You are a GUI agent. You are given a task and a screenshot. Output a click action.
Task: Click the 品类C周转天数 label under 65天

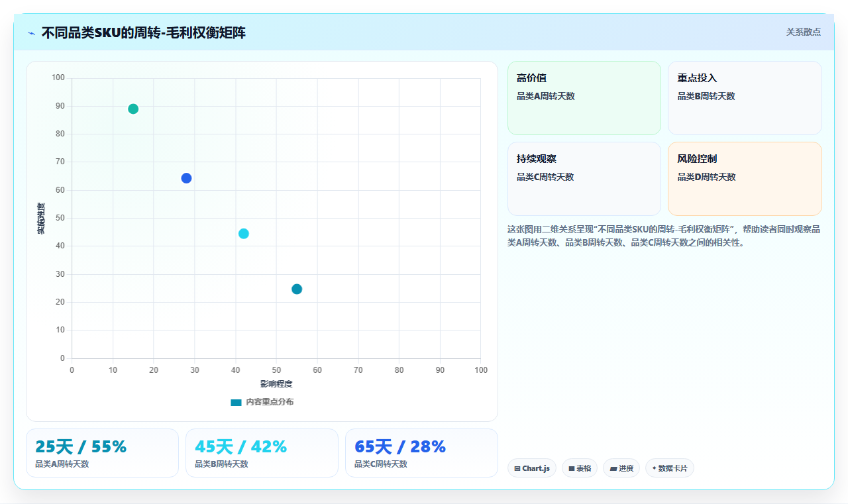[x=381, y=464]
